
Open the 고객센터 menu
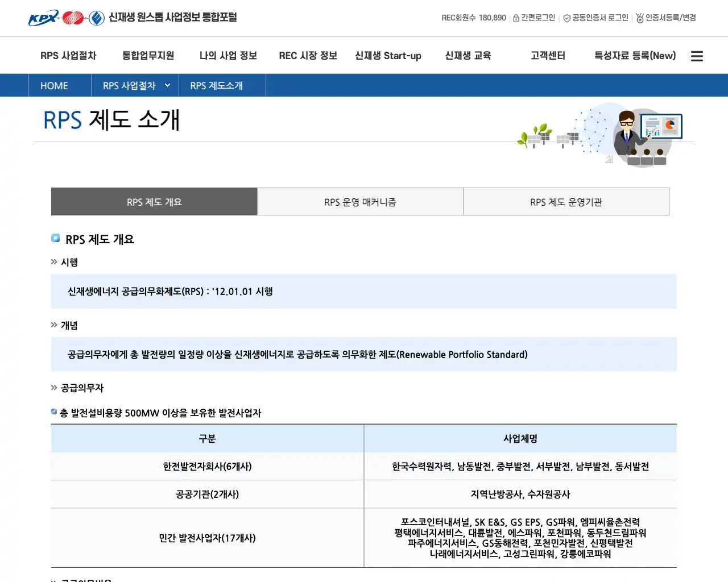coord(548,56)
